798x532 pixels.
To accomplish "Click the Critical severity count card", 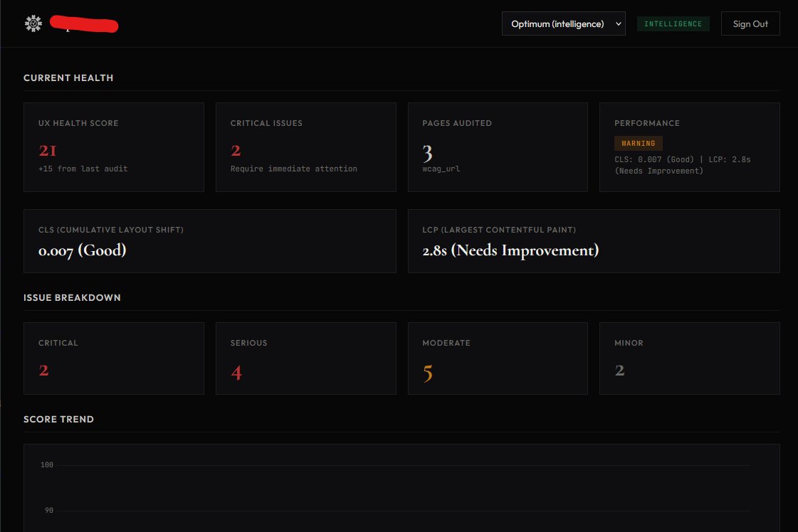I will point(114,358).
